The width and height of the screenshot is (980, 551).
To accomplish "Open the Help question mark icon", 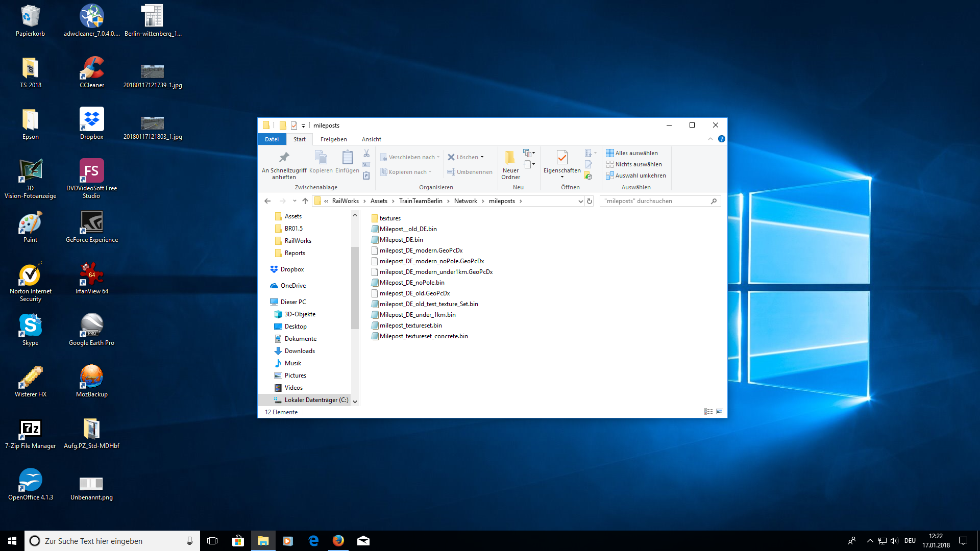I will pos(721,139).
